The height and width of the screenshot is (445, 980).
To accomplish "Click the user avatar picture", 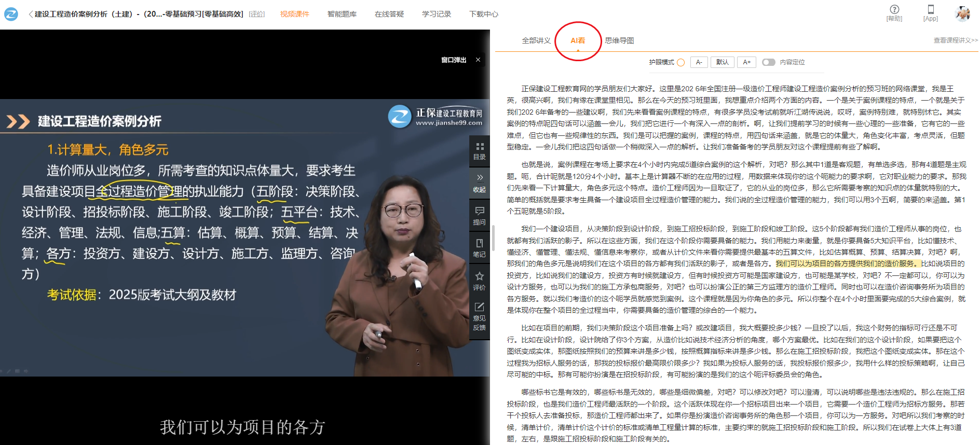I will 962,13.
